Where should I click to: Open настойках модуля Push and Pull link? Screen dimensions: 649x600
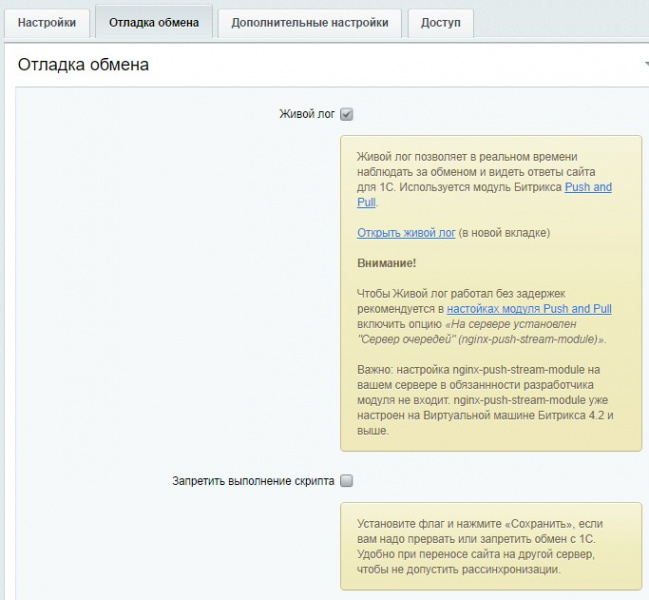coord(529,309)
